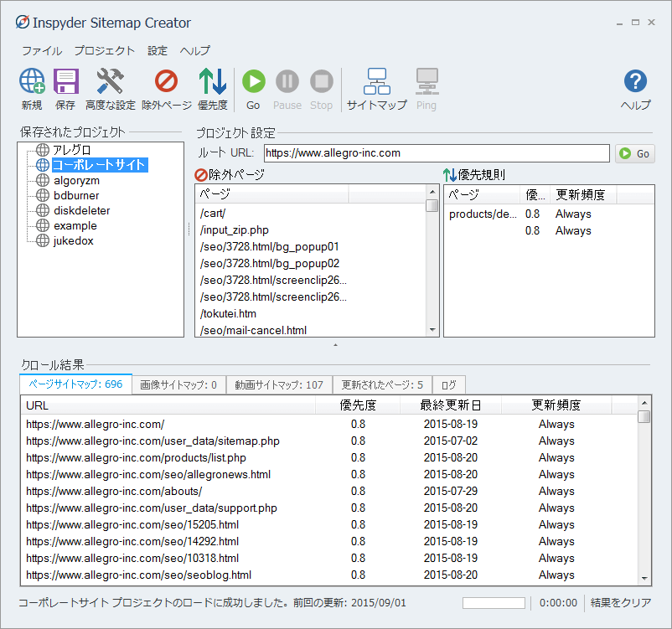
Task: Click the ルート URL input field
Action: 437,153
